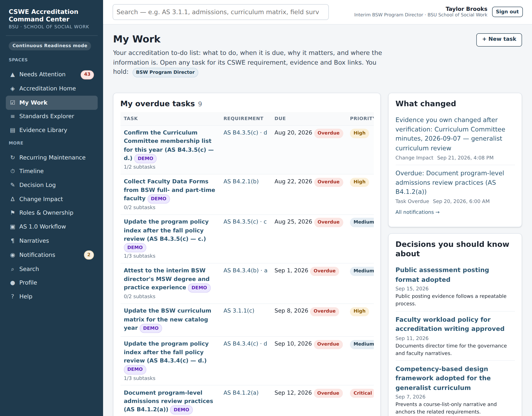Click the Continuous Readiness mode badge
The image size is (532, 416).
[x=50, y=46]
